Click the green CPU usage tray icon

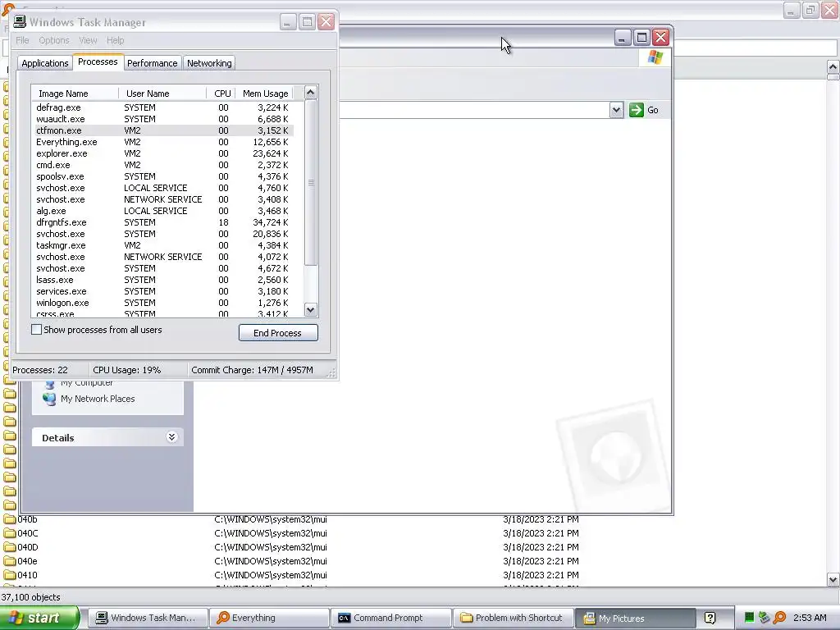coord(749,618)
